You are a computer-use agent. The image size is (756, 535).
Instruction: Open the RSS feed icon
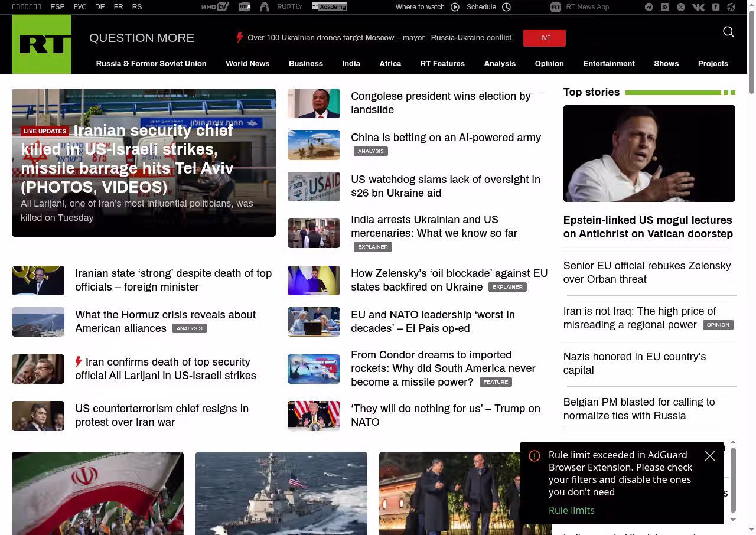(665, 7)
